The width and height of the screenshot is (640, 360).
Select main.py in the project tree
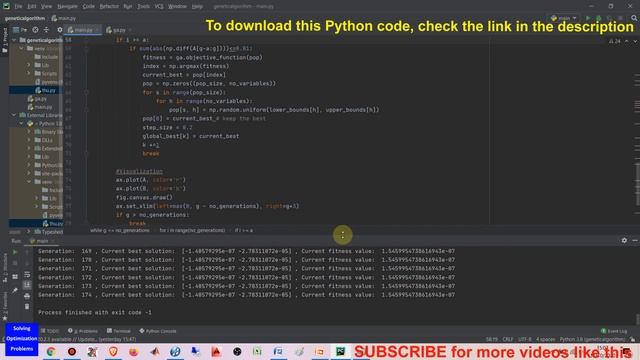[x=40, y=107]
